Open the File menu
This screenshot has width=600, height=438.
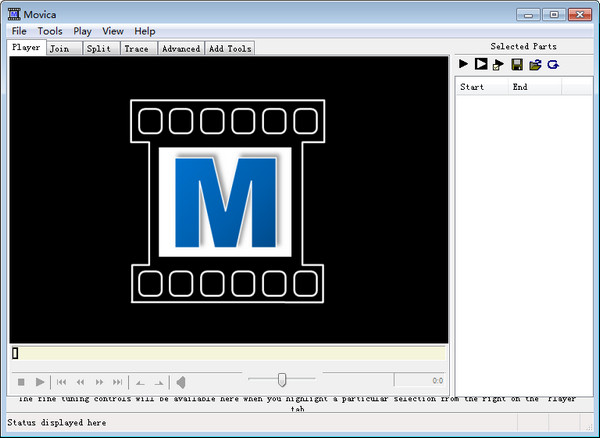click(19, 31)
